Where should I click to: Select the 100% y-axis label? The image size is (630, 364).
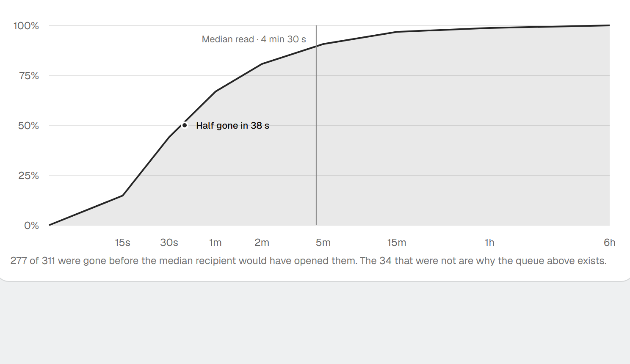tap(26, 26)
